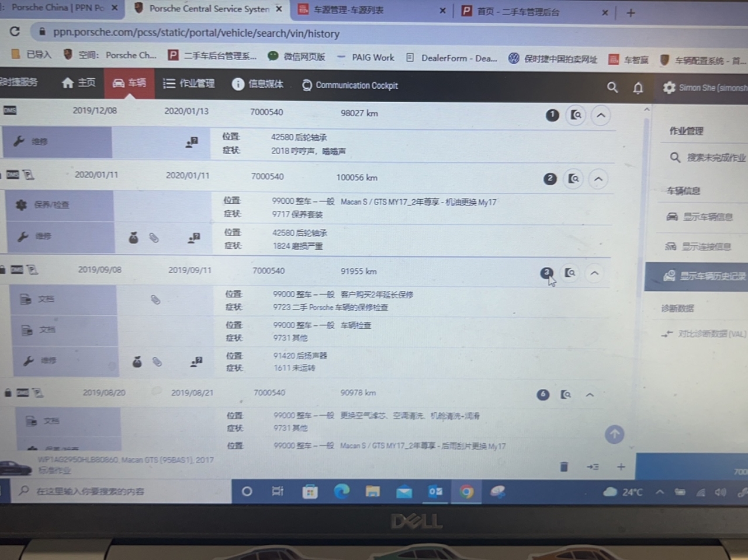Click the paperclip attachment in 后轮轴承 1824 row
The height and width of the screenshot is (560, 748).
pos(154,238)
